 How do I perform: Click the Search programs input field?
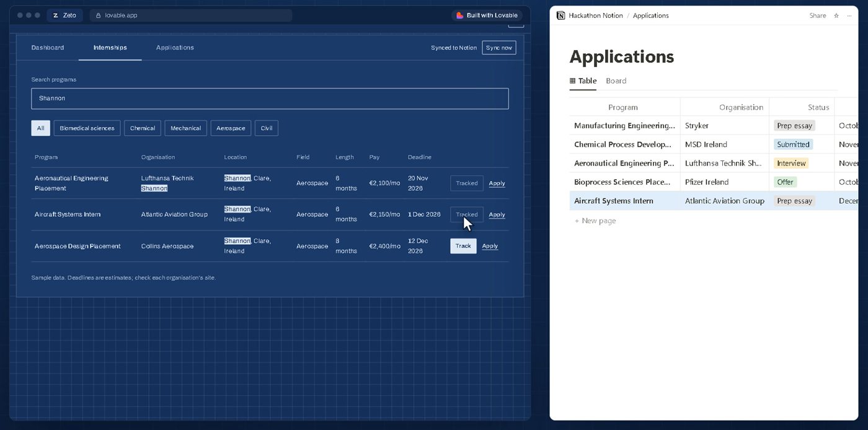click(270, 99)
